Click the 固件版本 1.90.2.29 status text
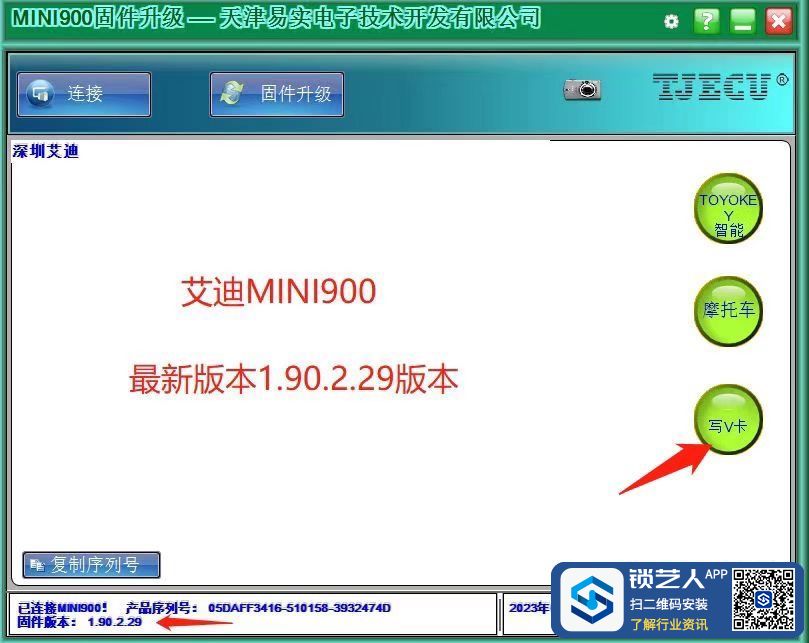The width and height of the screenshot is (809, 643). [79, 622]
